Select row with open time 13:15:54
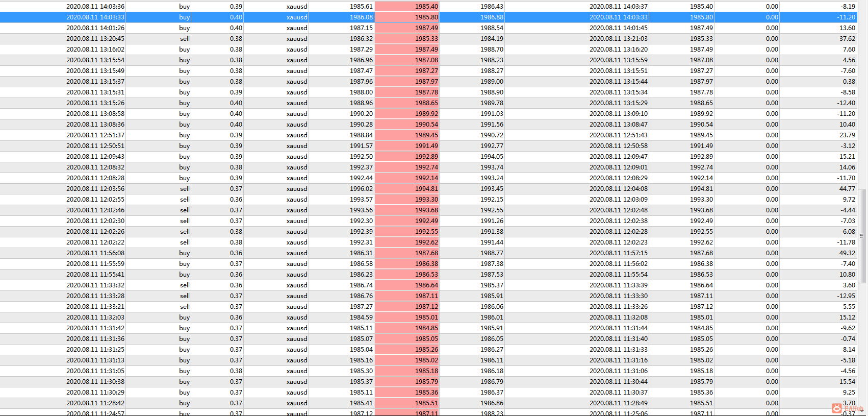 (428, 60)
